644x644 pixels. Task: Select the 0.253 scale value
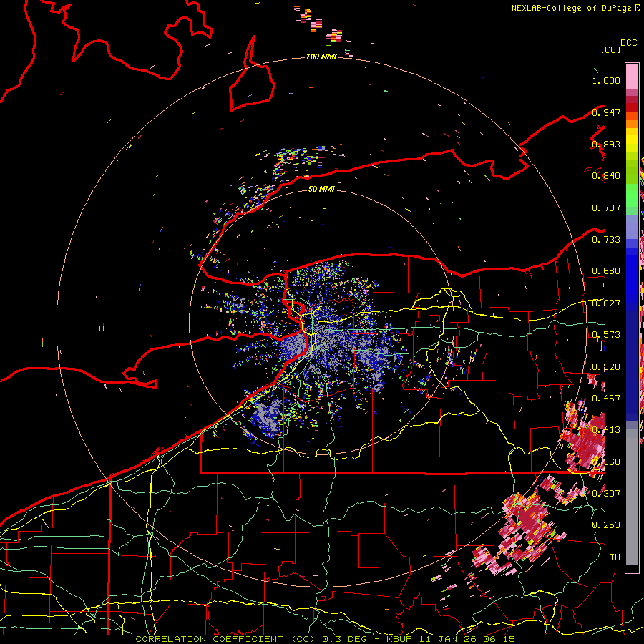(x=606, y=525)
